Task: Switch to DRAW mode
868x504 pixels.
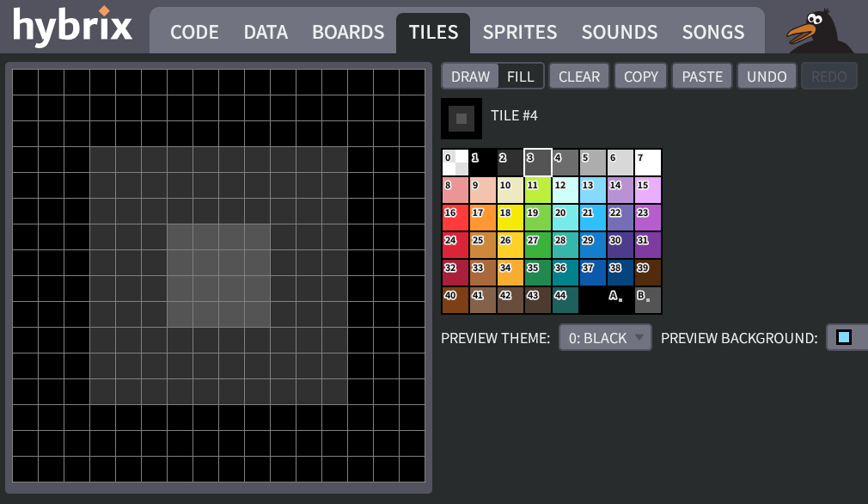Action: tap(470, 76)
